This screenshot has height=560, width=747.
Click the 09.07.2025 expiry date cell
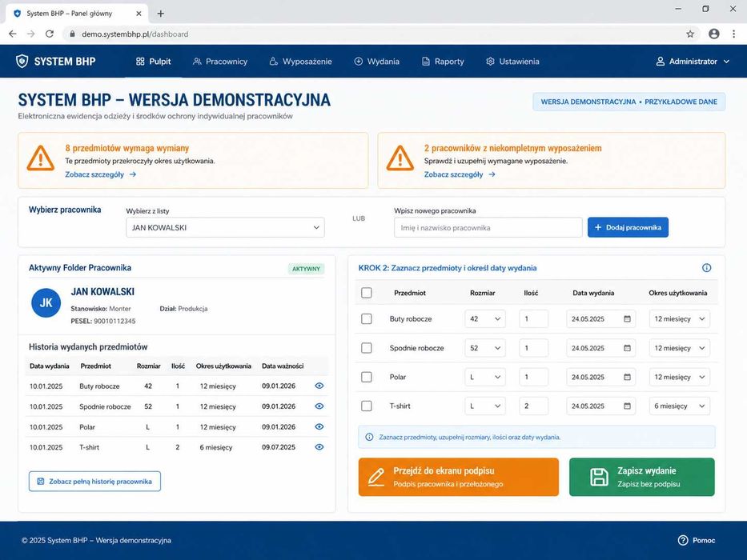279,447
